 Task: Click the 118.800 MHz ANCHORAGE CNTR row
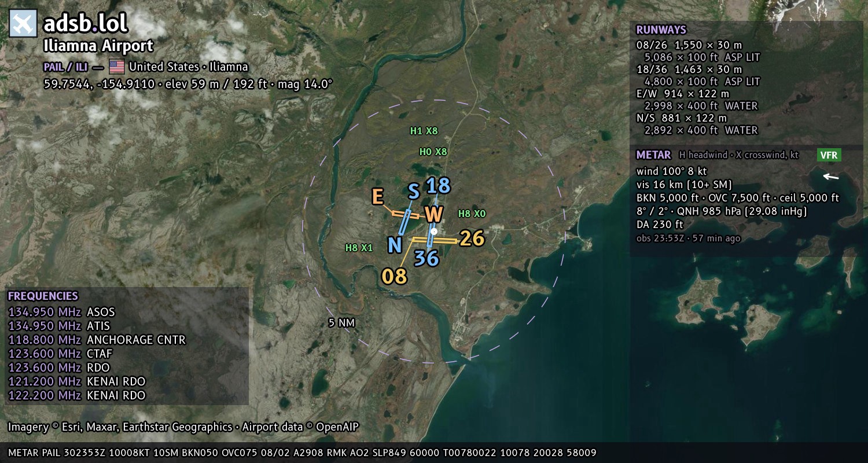click(x=97, y=340)
